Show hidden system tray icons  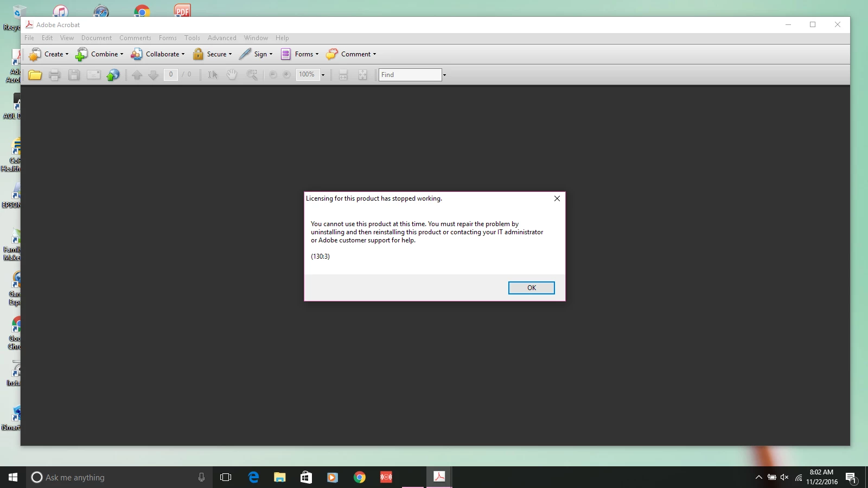758,477
